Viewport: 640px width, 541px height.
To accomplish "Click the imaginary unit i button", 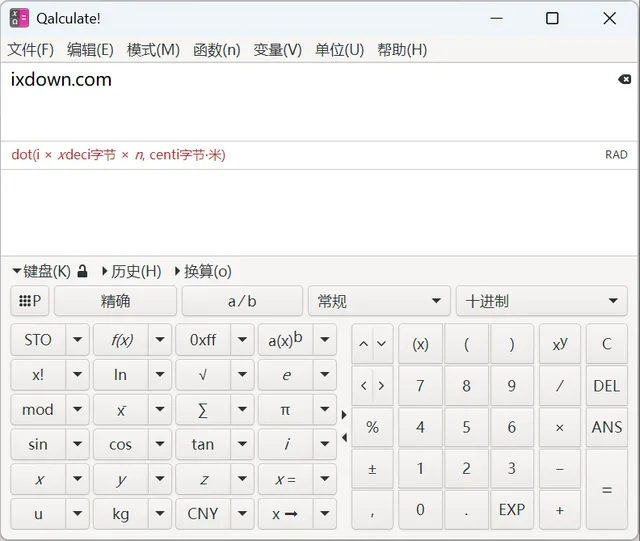I will [x=285, y=444].
